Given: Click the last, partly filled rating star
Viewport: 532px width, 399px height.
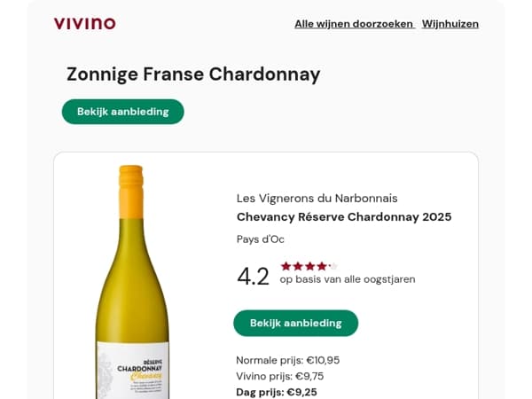Looking at the screenshot, I should pyautogui.click(x=333, y=266).
